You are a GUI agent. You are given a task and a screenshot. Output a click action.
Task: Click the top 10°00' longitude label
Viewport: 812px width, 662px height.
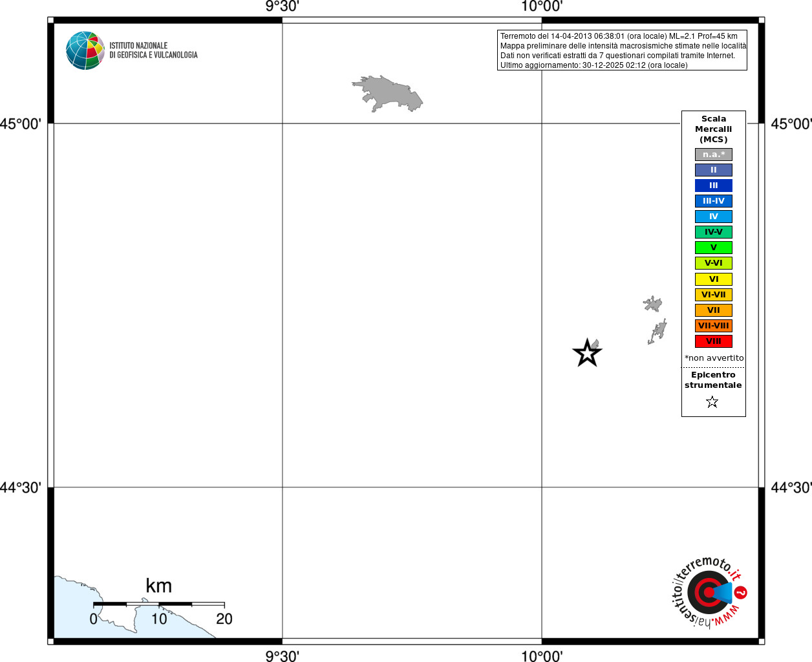pyautogui.click(x=542, y=6)
